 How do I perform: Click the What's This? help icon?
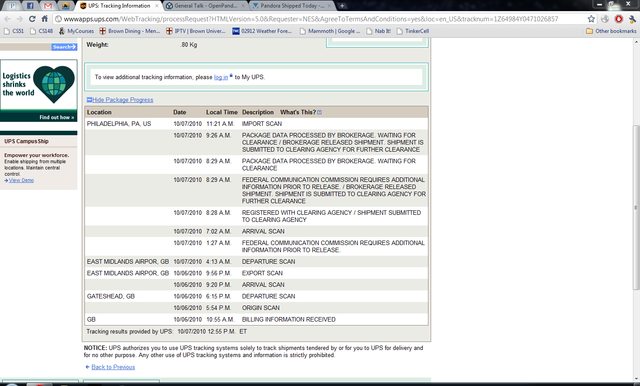click(x=320, y=112)
